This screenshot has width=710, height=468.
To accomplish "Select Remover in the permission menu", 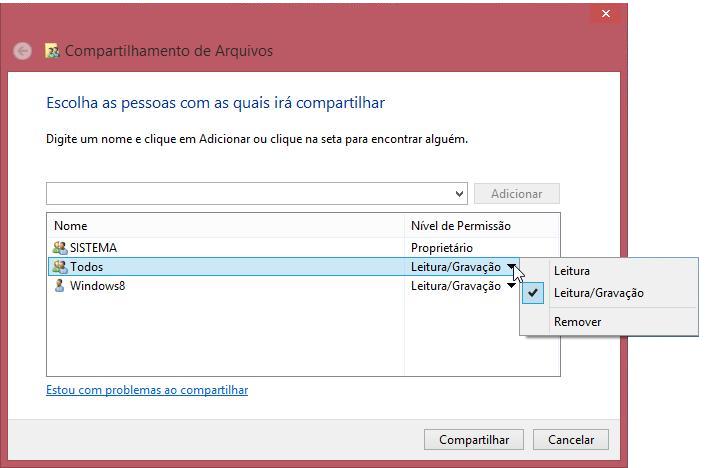I will pos(577,322).
